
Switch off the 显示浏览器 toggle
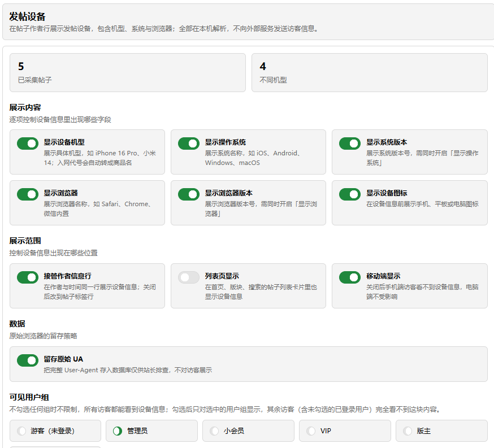(x=28, y=194)
